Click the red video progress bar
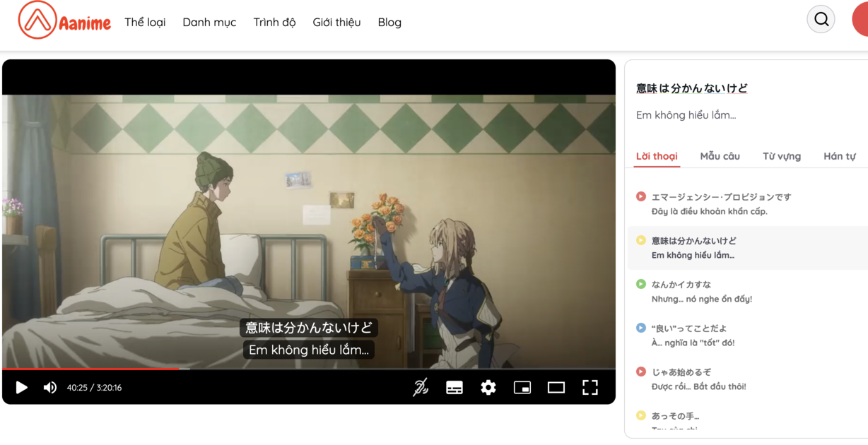The image size is (868, 445). click(x=92, y=369)
